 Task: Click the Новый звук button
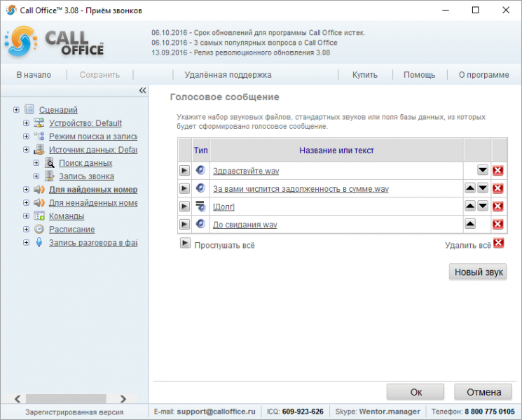click(478, 272)
